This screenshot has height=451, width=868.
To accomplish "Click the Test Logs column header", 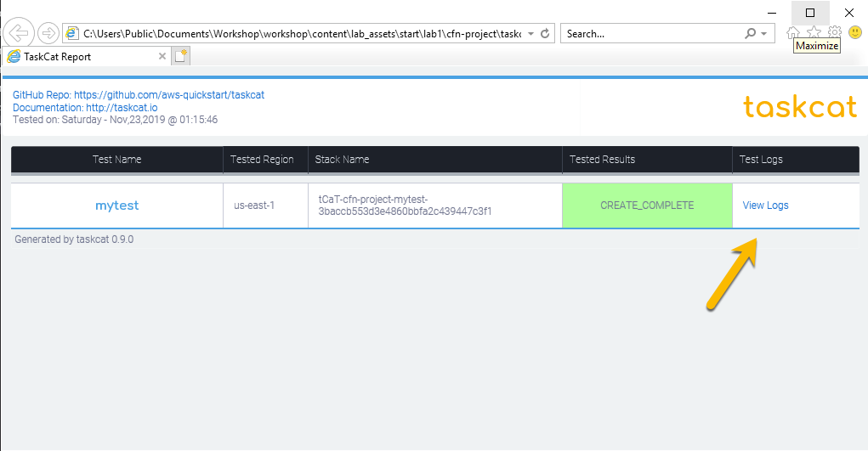I will 796,160.
